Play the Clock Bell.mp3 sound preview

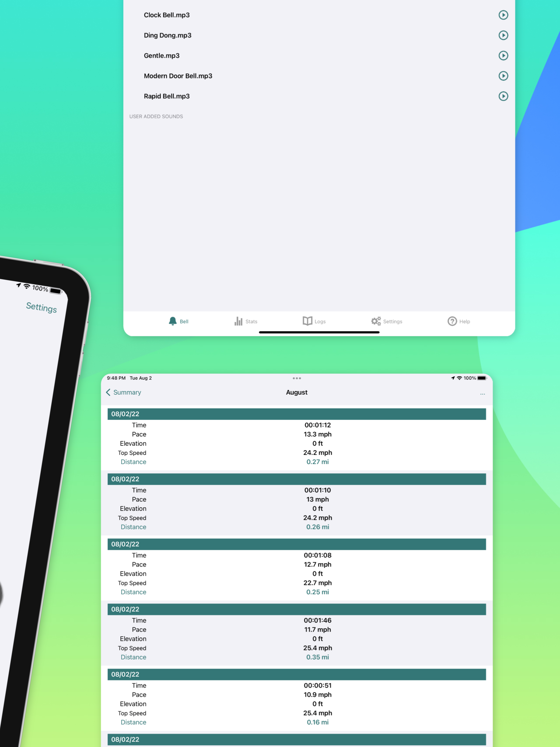503,15
